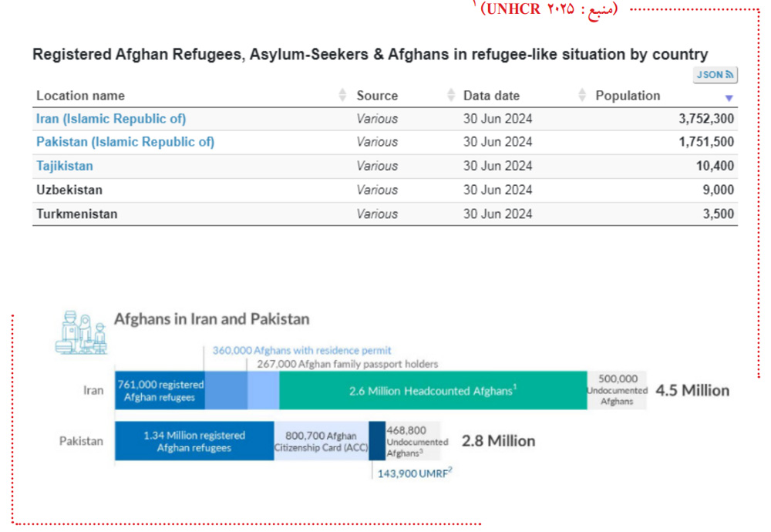Click the population value 3,500
The width and height of the screenshot is (771, 532).
click(x=718, y=214)
